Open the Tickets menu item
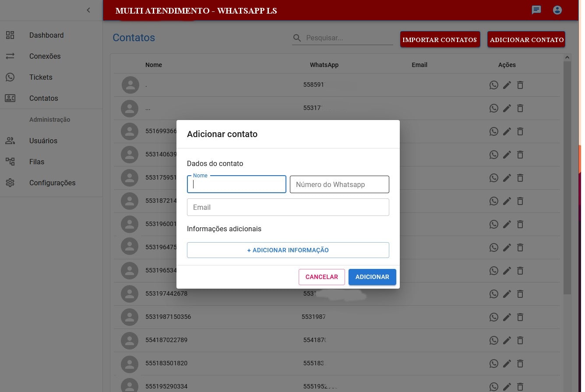Screen dimensions: 585x392 (51, 77)
